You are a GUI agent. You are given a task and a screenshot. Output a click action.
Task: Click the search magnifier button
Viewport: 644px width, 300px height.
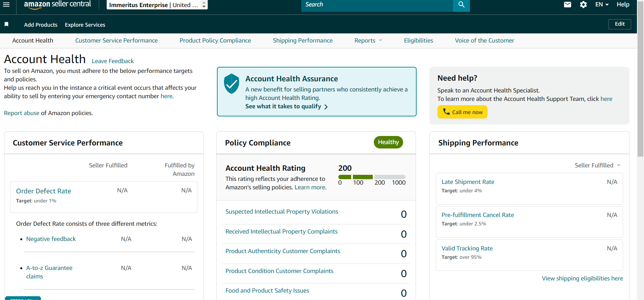(461, 5)
